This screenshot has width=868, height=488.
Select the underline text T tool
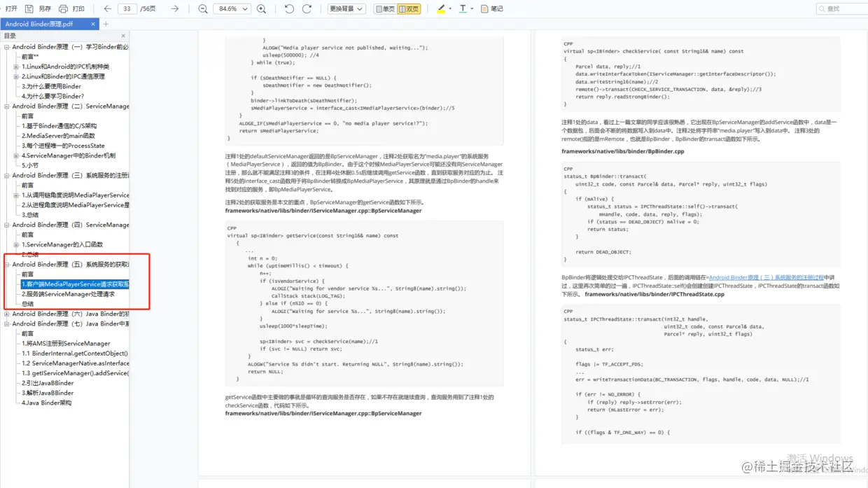[463, 9]
